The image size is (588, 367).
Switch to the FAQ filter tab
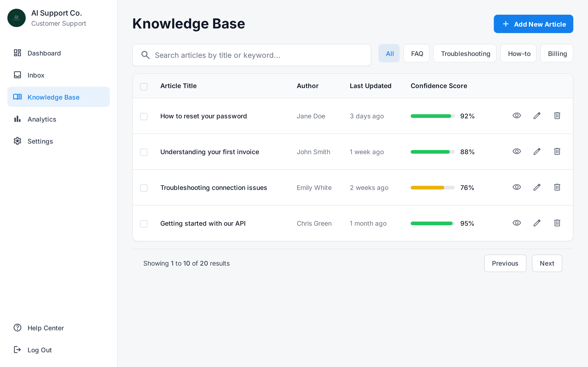point(416,53)
